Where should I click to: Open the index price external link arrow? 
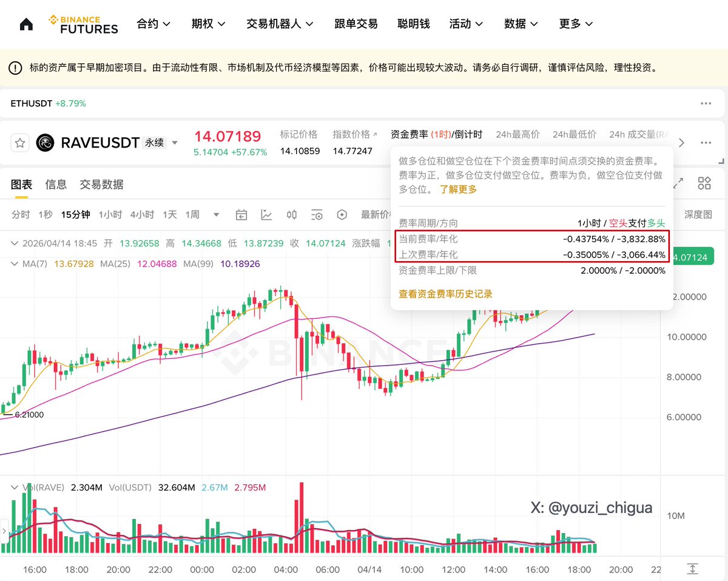(374, 134)
